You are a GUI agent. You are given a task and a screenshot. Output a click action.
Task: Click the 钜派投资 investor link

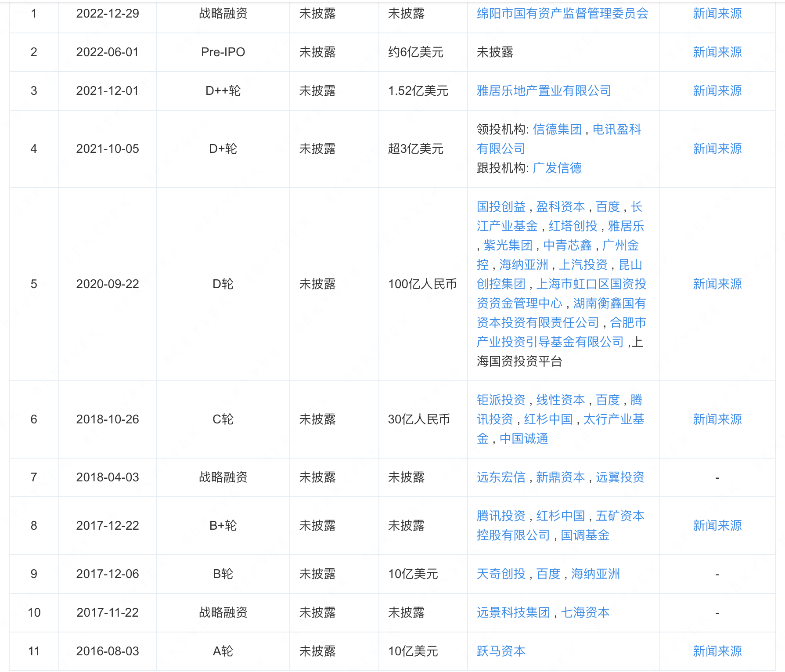click(x=501, y=400)
